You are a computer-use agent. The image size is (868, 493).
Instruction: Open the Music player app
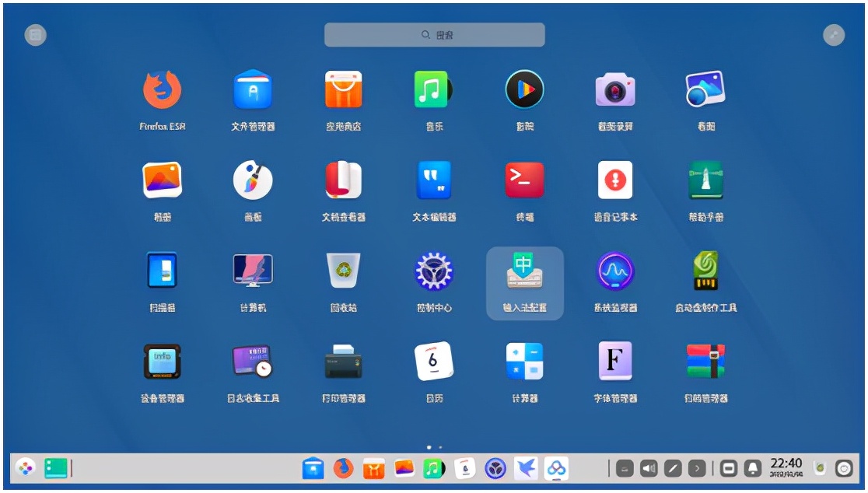click(433, 91)
